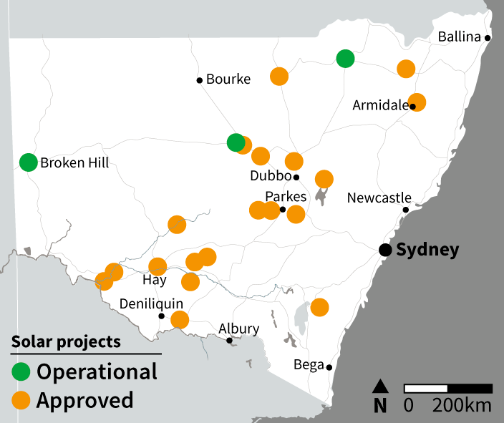This screenshot has width=504, height=423.
Task: Click the orange marker beside Deniliquin's dot
Action: [180, 319]
